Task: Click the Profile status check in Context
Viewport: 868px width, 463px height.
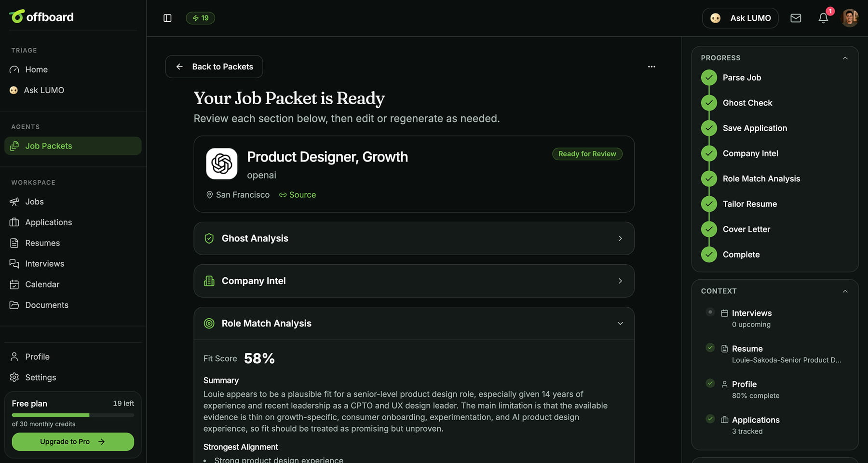Action: point(710,383)
